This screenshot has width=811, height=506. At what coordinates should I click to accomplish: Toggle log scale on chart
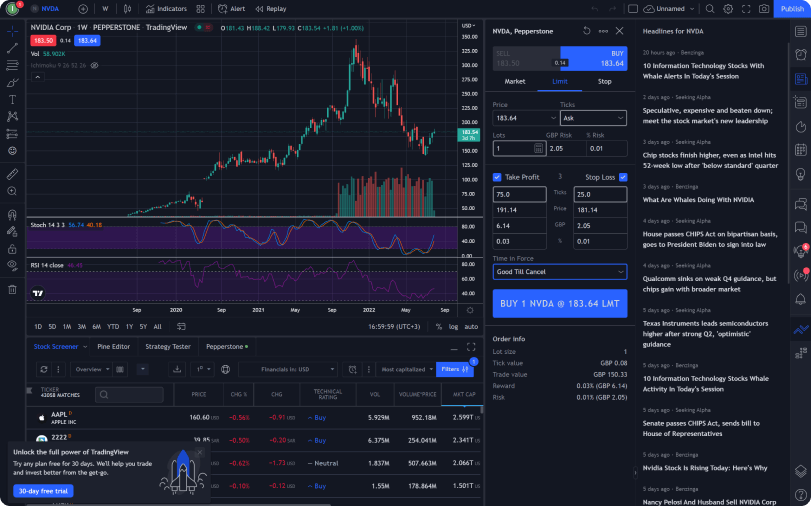(453, 326)
